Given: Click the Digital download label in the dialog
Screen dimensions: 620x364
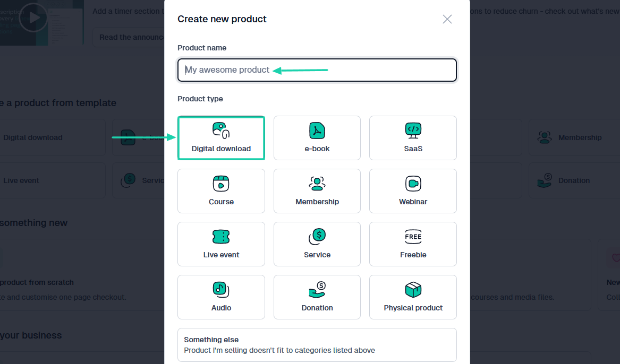Looking at the screenshot, I should pyautogui.click(x=221, y=149).
